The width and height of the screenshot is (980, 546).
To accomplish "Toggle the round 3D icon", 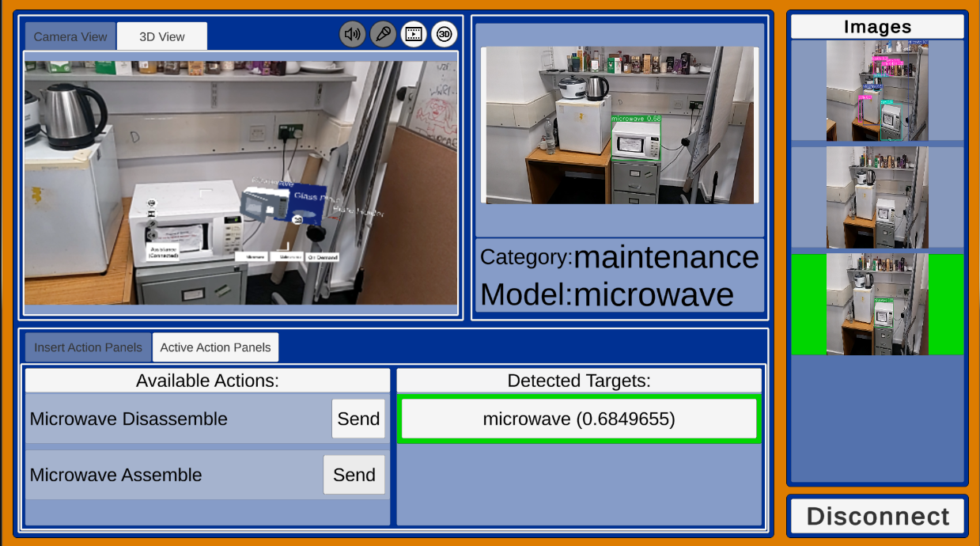I will (445, 34).
